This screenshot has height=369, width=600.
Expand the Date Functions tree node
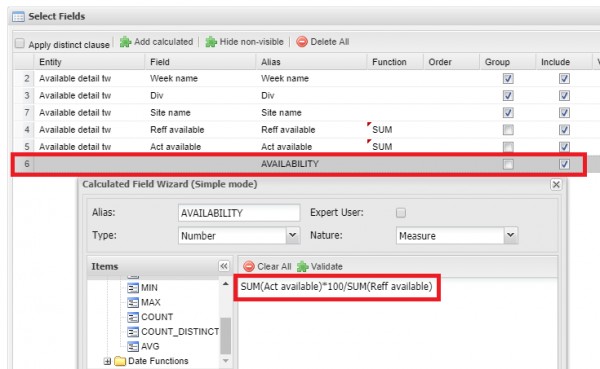click(x=108, y=361)
